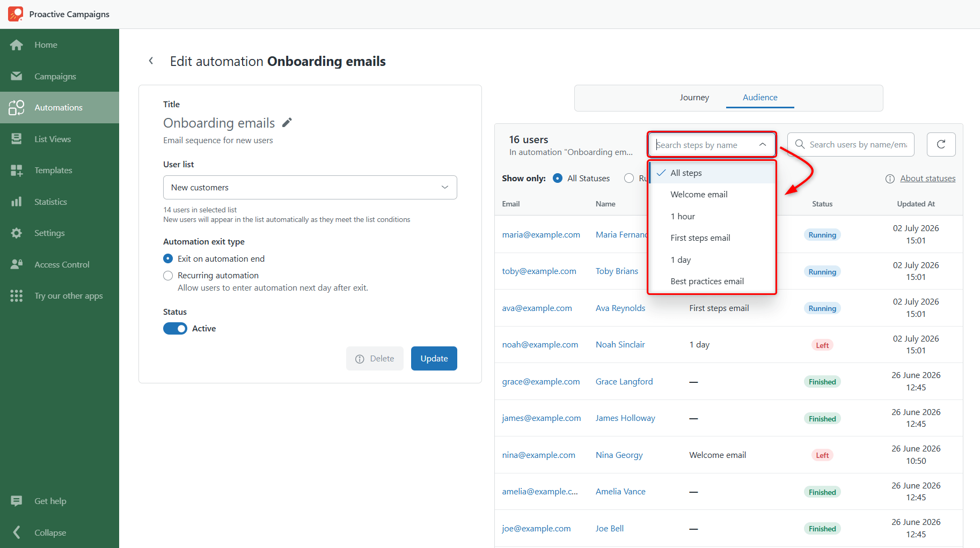
Task: Select Recurring automation radio
Action: click(x=168, y=276)
